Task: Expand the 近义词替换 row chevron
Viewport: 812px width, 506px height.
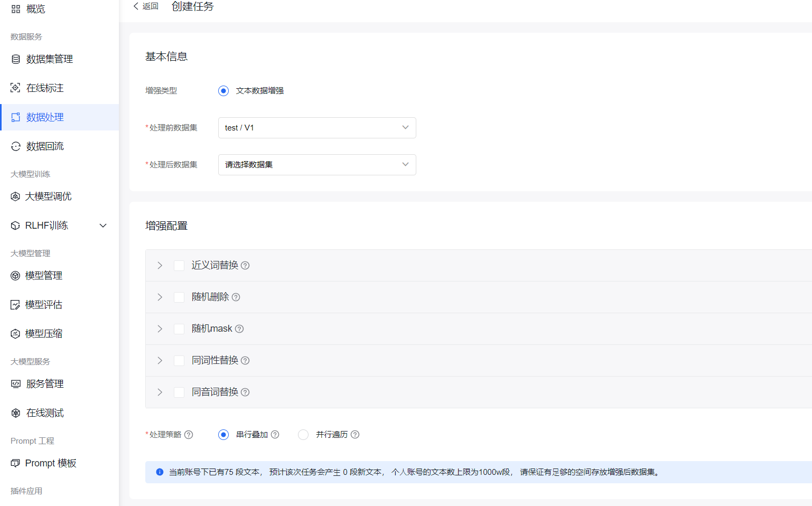Action: (160, 266)
